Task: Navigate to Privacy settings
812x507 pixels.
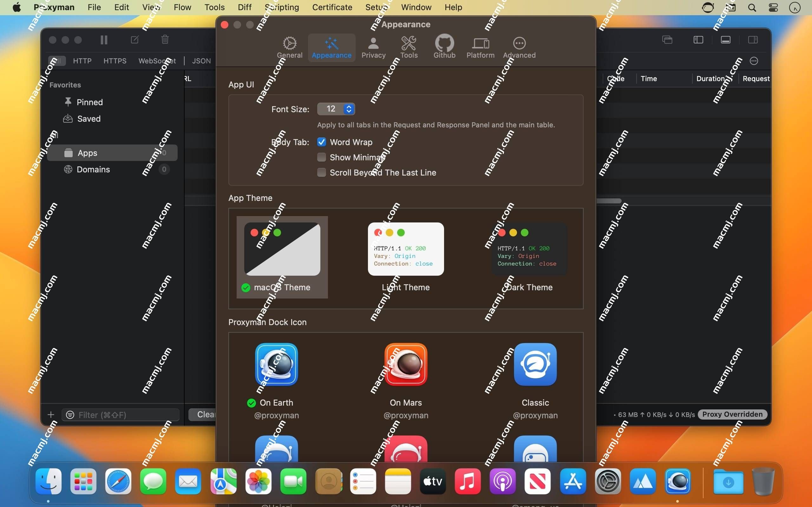Action: click(373, 47)
